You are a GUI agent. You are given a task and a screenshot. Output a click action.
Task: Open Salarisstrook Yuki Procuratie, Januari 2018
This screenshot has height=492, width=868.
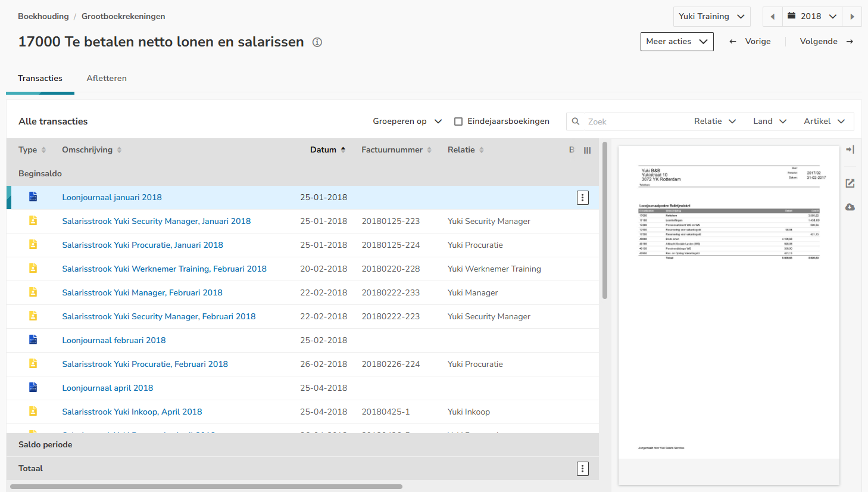click(143, 245)
